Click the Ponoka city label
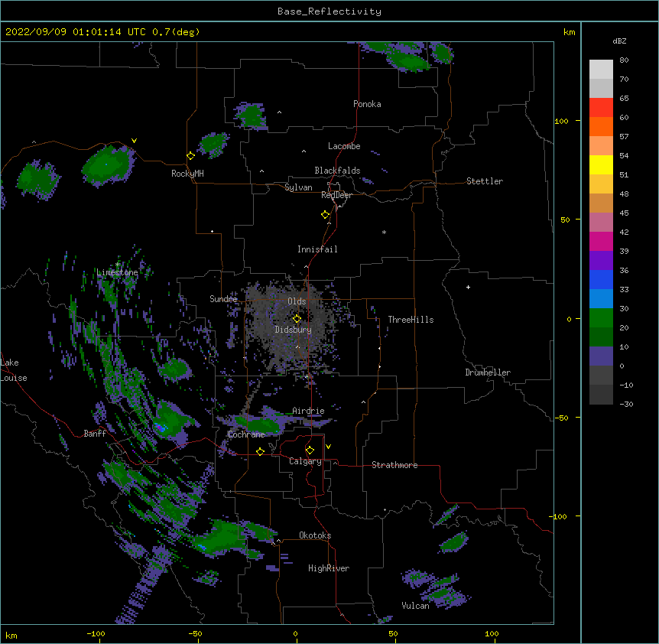Viewport: 659px width, 644px height. pyautogui.click(x=367, y=104)
